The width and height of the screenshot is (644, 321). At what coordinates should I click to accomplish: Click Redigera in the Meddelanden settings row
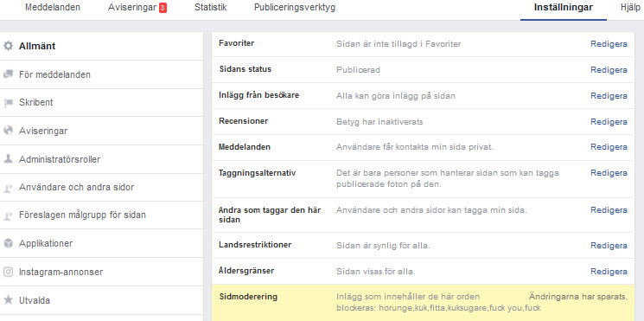pyautogui.click(x=609, y=147)
